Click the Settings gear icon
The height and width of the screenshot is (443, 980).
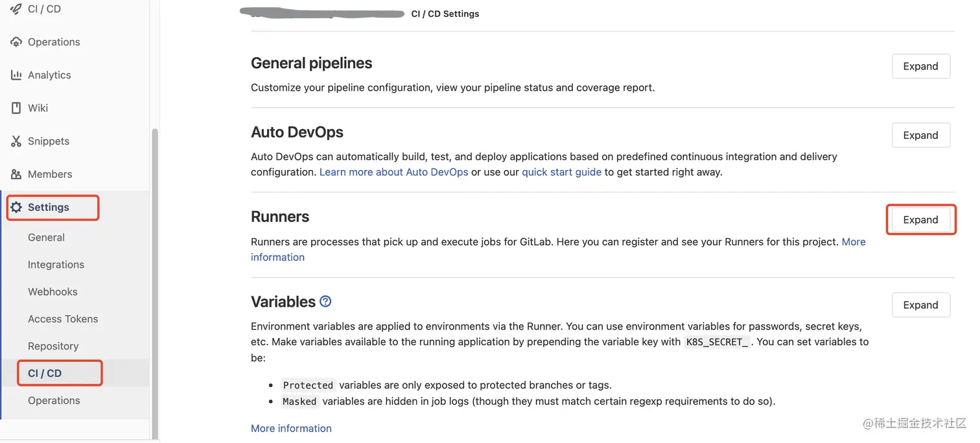click(16, 208)
